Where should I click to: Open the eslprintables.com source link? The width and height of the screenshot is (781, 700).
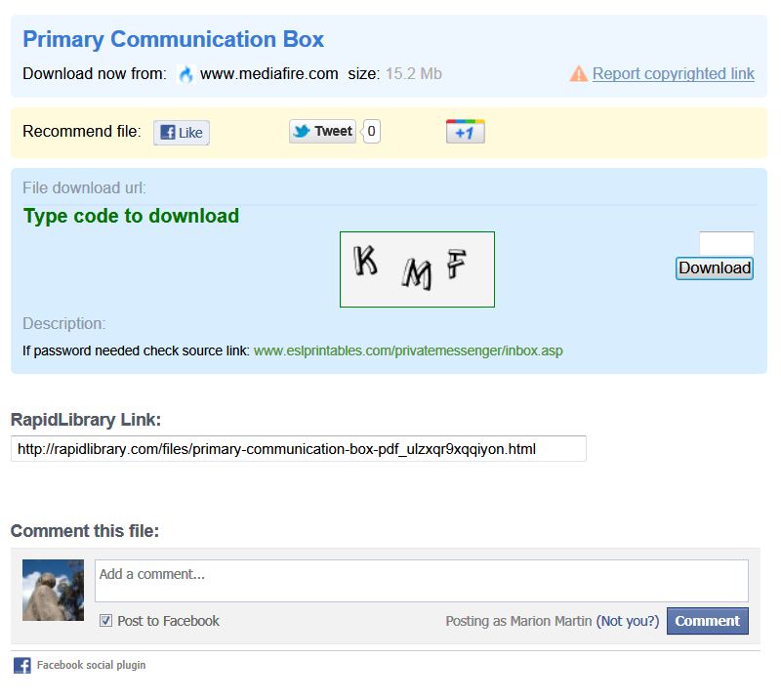(x=408, y=350)
